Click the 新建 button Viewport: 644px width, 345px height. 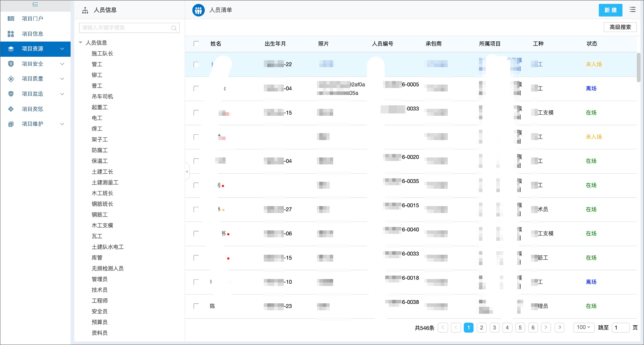point(610,10)
